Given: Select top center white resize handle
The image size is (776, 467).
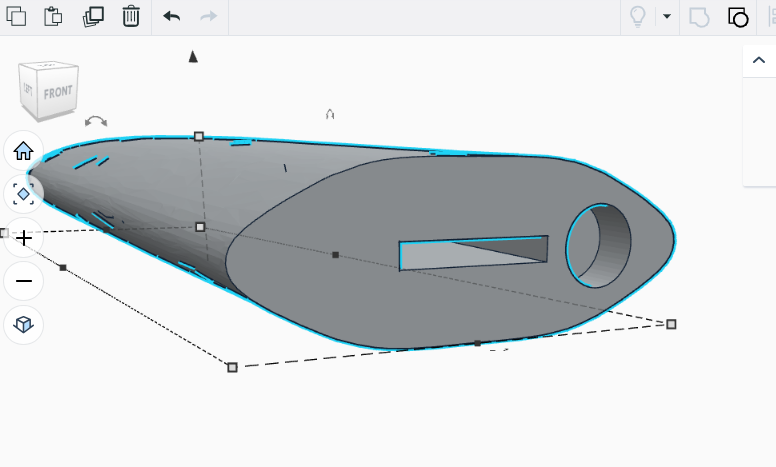Looking at the screenshot, I should pos(199,136).
